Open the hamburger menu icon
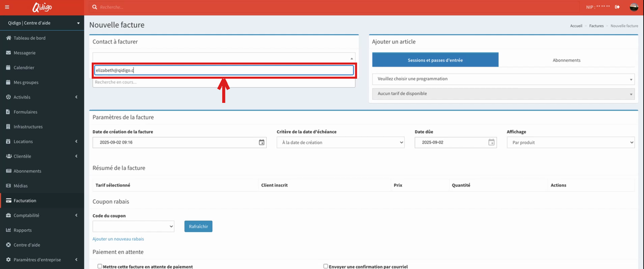644x269 pixels. (x=7, y=7)
